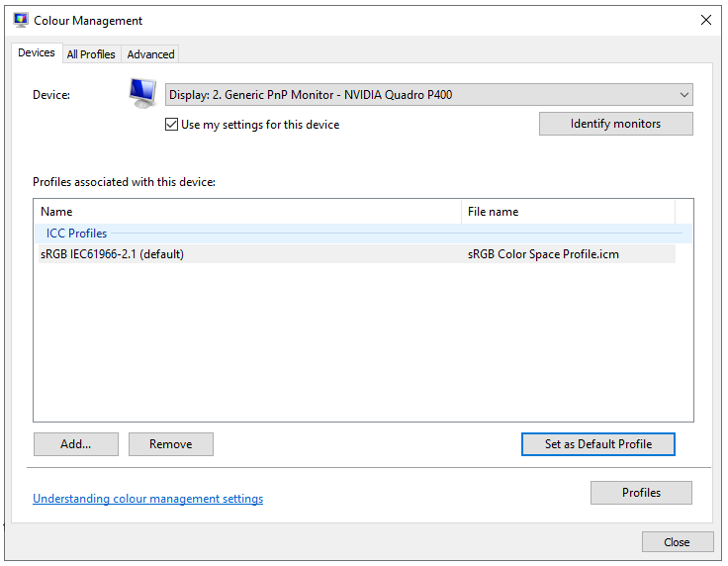
Task: Click the sRGB Color Space Profile.icm file name
Action: pyautogui.click(x=543, y=254)
